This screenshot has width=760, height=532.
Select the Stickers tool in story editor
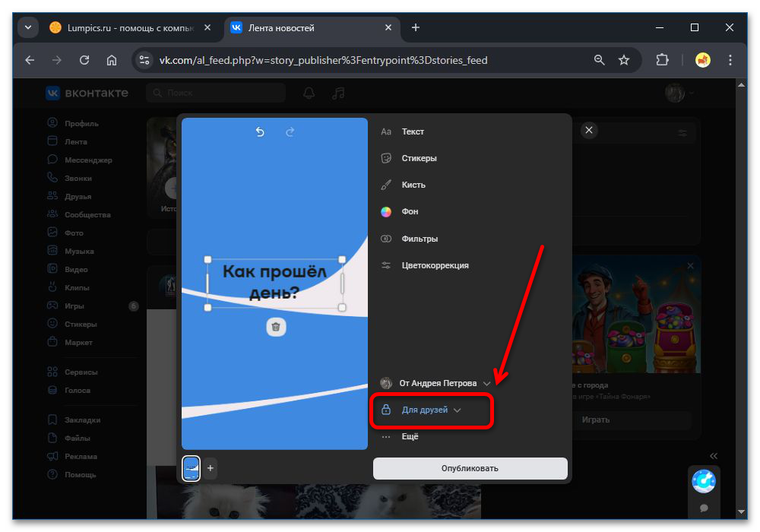point(419,158)
